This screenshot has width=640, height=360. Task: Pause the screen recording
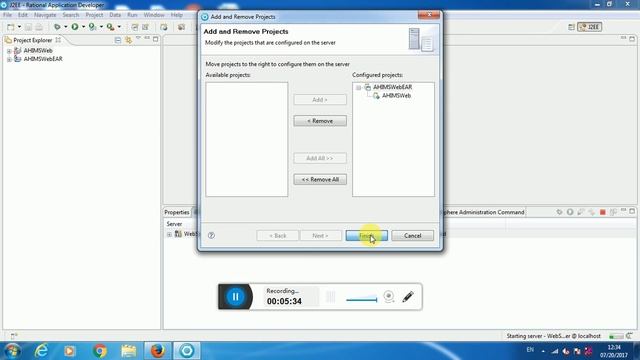[236, 297]
